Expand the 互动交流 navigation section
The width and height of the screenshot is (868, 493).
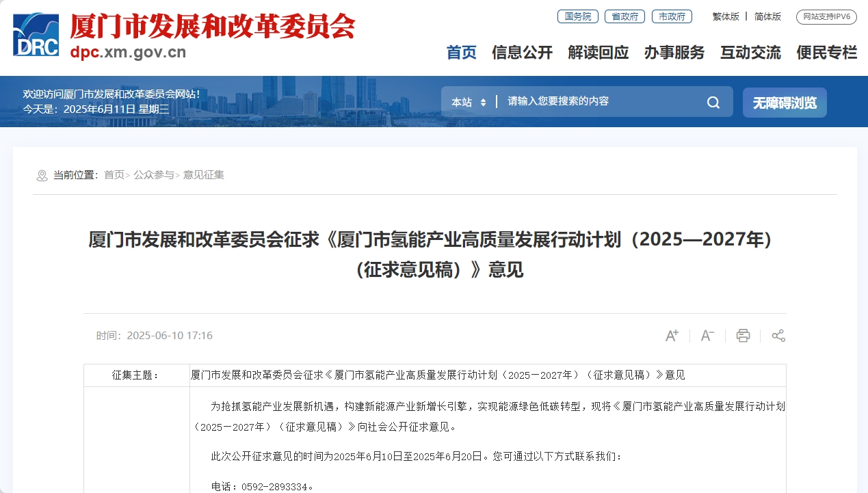coord(750,53)
